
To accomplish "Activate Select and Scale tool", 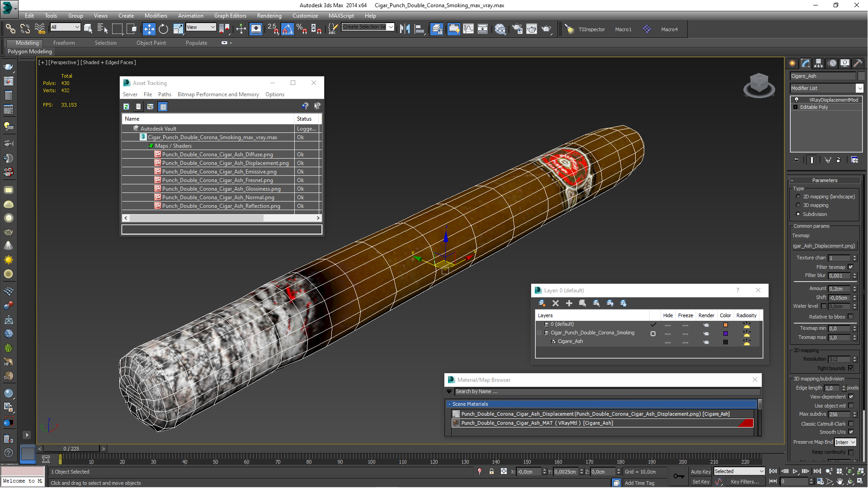I will [178, 29].
